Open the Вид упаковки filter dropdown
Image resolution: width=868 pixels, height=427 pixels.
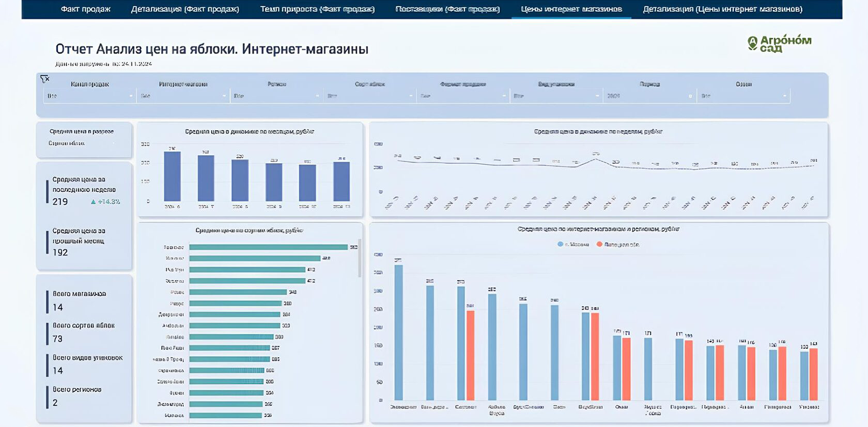[x=556, y=96]
